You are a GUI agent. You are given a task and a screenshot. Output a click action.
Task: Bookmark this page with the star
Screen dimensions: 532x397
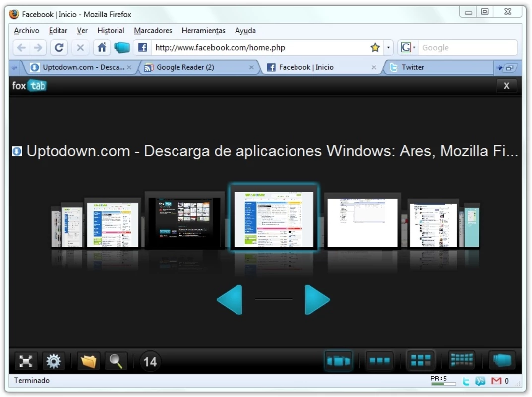pyautogui.click(x=375, y=47)
